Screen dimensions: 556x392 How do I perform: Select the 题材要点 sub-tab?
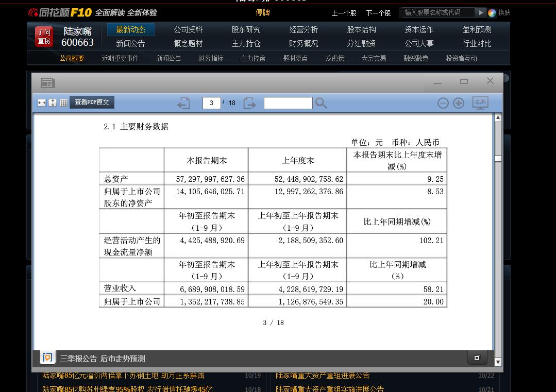(295, 59)
